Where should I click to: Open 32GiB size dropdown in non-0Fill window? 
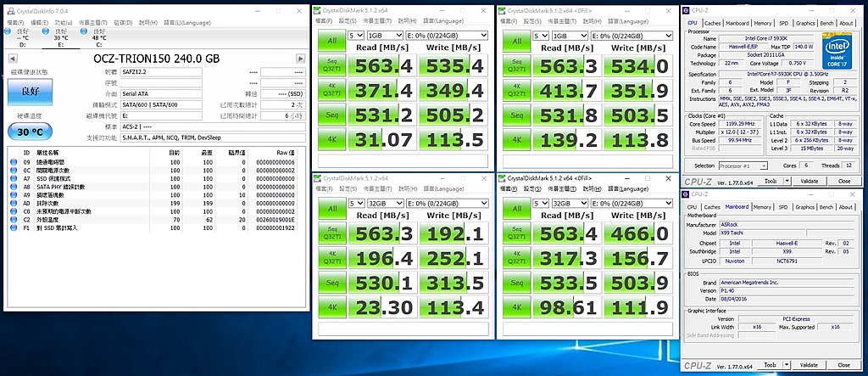(x=385, y=203)
